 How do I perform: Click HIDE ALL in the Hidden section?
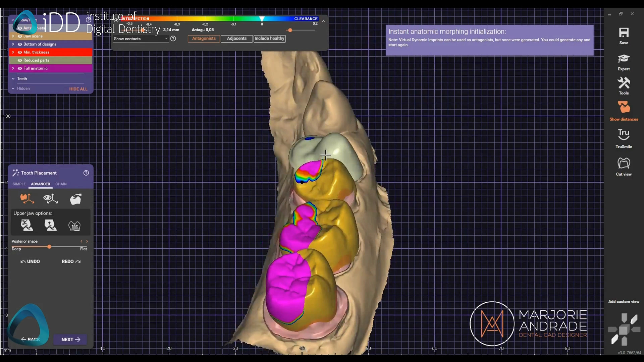[x=78, y=89]
